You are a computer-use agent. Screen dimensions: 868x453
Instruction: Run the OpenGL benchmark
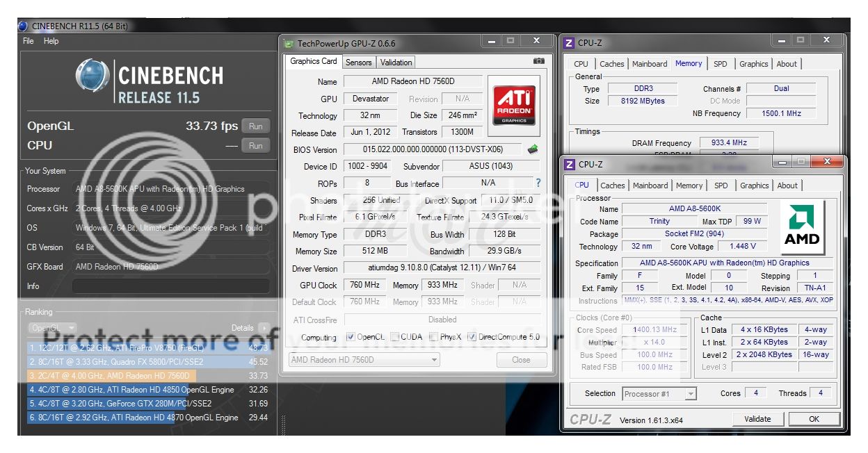tap(255, 126)
